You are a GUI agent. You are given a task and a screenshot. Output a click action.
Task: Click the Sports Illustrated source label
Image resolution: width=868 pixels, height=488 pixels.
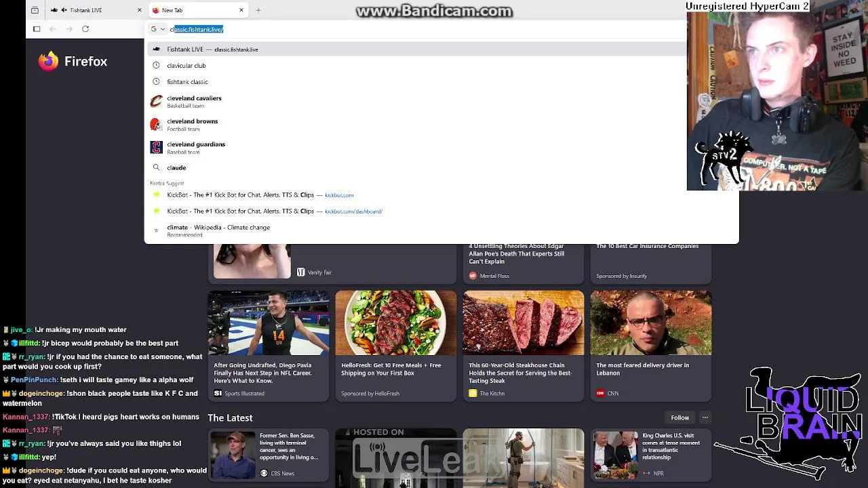[239, 393]
